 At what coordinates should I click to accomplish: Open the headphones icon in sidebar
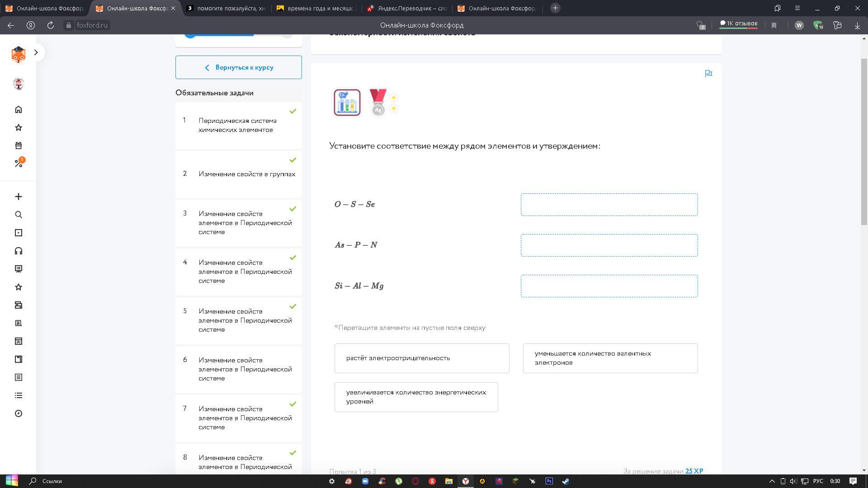coord(19,251)
